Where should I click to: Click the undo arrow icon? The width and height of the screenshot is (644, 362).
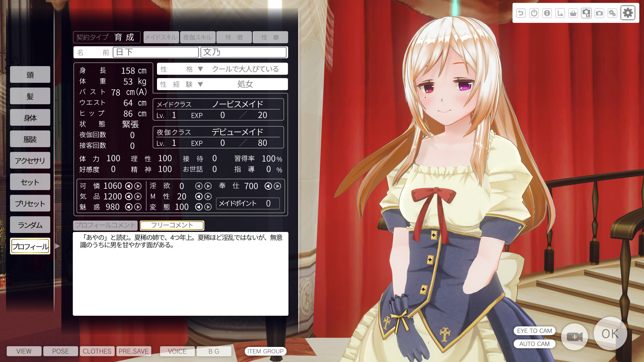[x=521, y=13]
